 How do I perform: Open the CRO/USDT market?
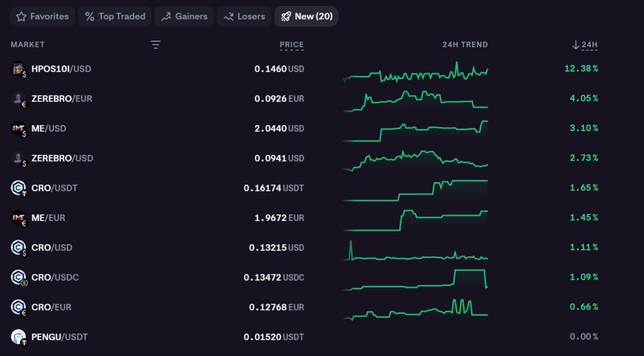tap(54, 188)
